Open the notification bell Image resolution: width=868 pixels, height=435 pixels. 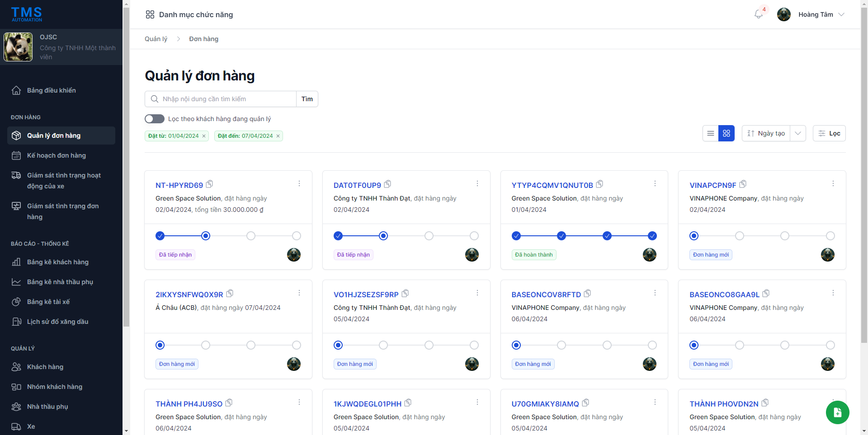(759, 14)
